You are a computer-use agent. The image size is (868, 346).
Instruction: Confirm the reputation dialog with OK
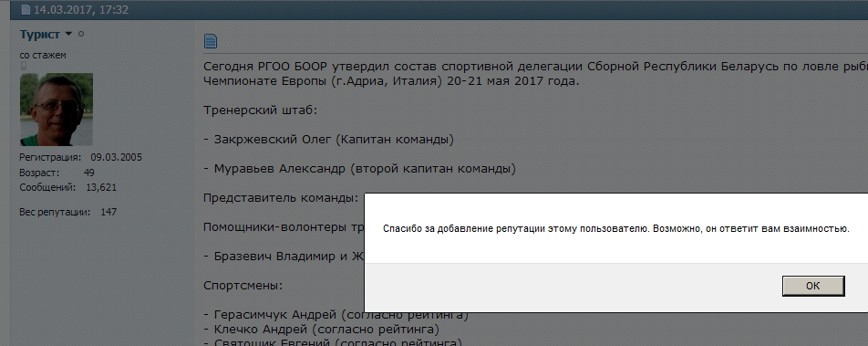point(812,286)
